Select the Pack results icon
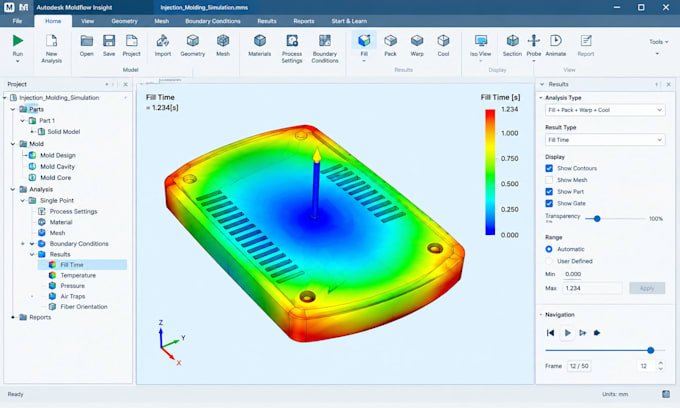 [x=390, y=41]
